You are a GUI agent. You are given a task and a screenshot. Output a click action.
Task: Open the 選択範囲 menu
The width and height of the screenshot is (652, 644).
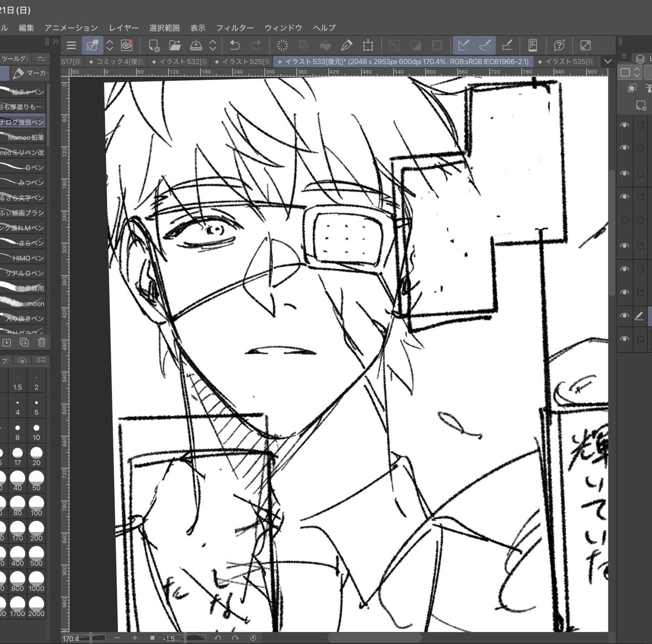point(164,28)
